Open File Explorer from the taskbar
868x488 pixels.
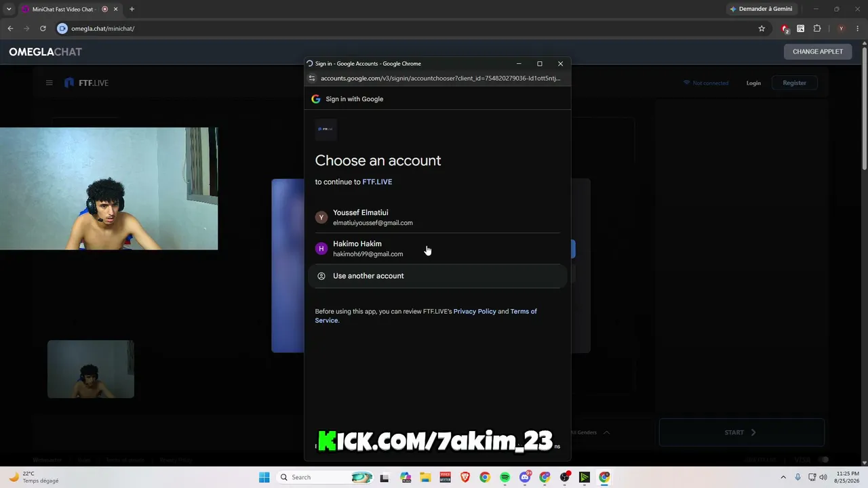pos(425,477)
